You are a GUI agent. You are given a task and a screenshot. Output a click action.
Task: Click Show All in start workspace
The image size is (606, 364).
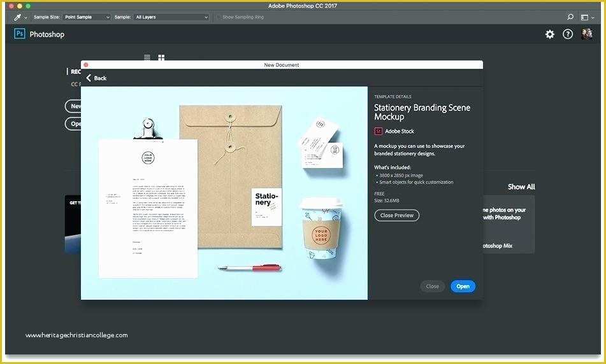point(521,187)
